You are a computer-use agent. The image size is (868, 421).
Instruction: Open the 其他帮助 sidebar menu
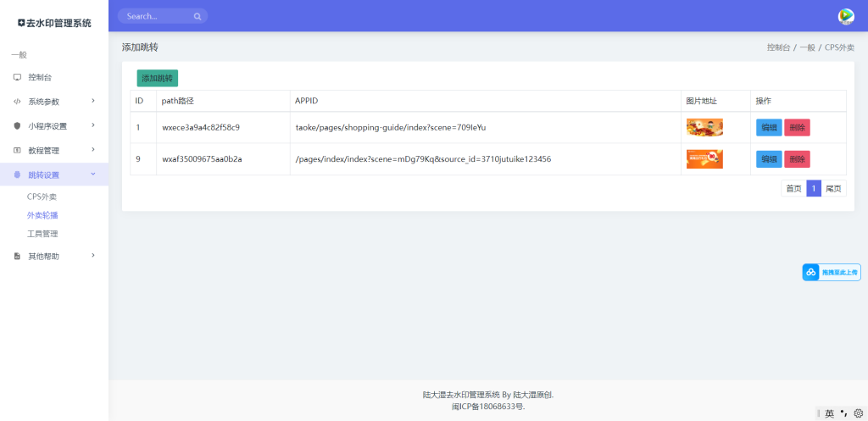click(54, 256)
